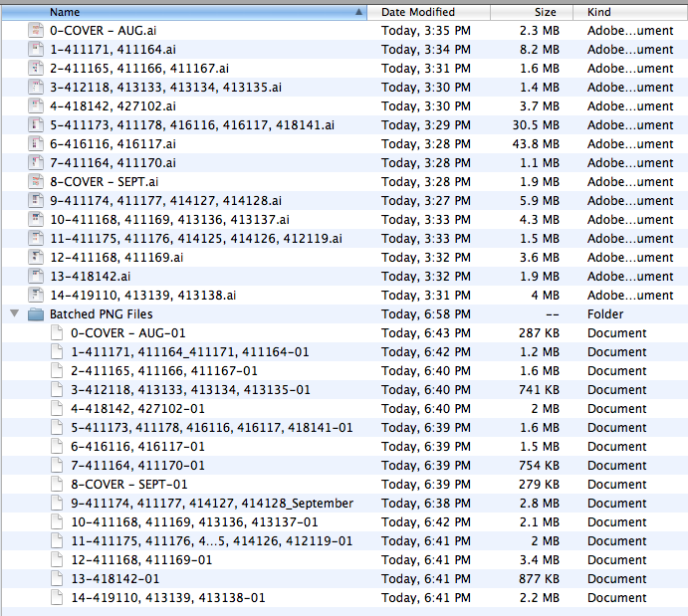Click the 4-418142, 427102-01 document icon
The image size is (688, 616).
[x=57, y=408]
